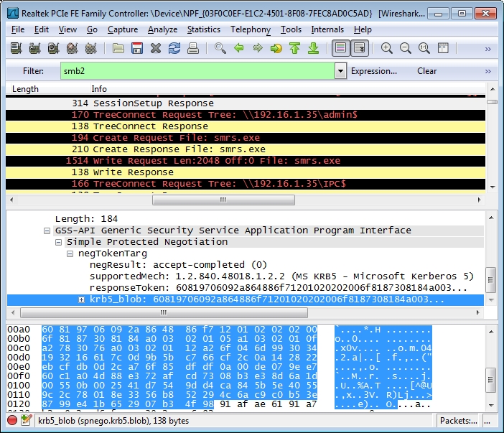This screenshot has width=504, height=433.
Task: Click the smb2 display filter field
Action: tap(197, 71)
